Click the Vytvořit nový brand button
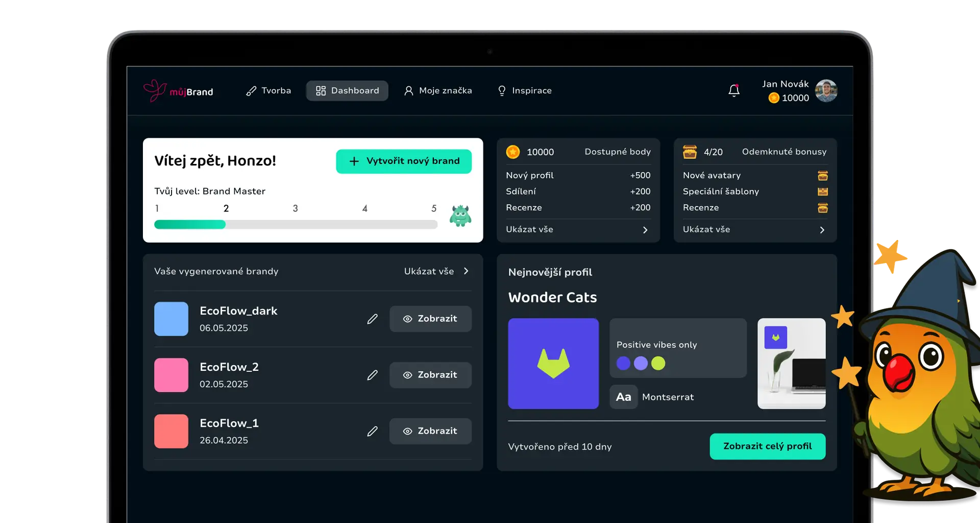980x523 pixels. click(404, 161)
